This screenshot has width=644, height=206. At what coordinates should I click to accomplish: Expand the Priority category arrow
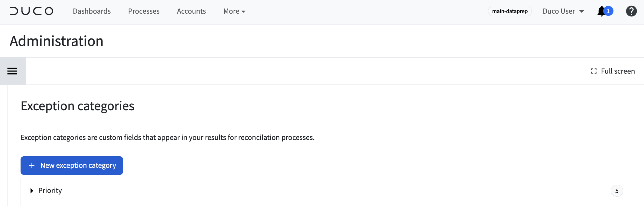click(x=32, y=191)
